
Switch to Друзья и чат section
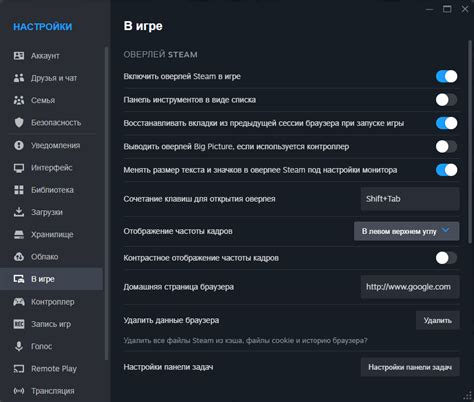54,78
